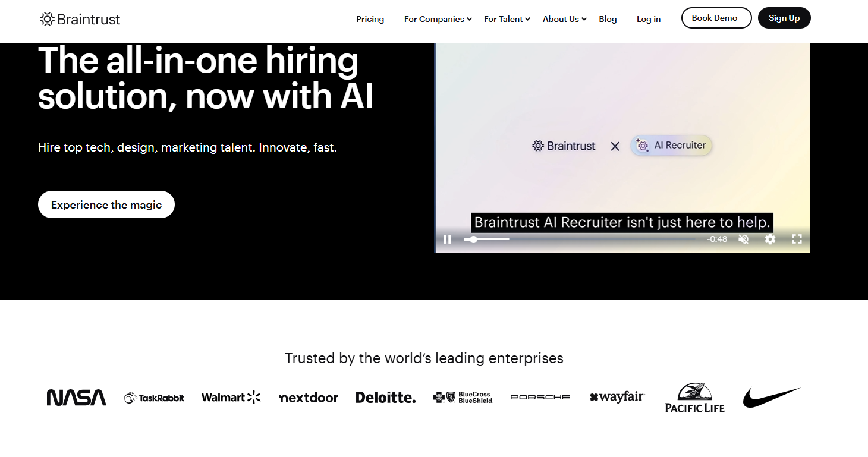Click the NASA logo
Screen dimensions: 868x457
click(77, 398)
